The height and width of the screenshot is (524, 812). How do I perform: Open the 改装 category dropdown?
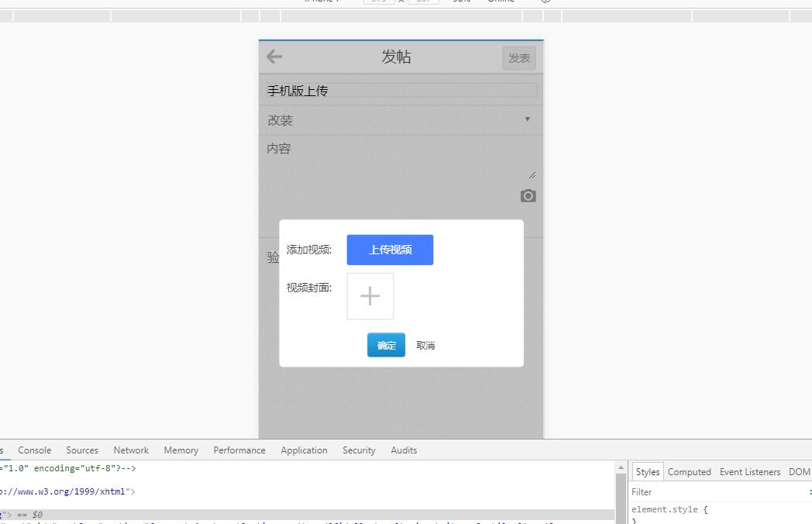point(401,120)
